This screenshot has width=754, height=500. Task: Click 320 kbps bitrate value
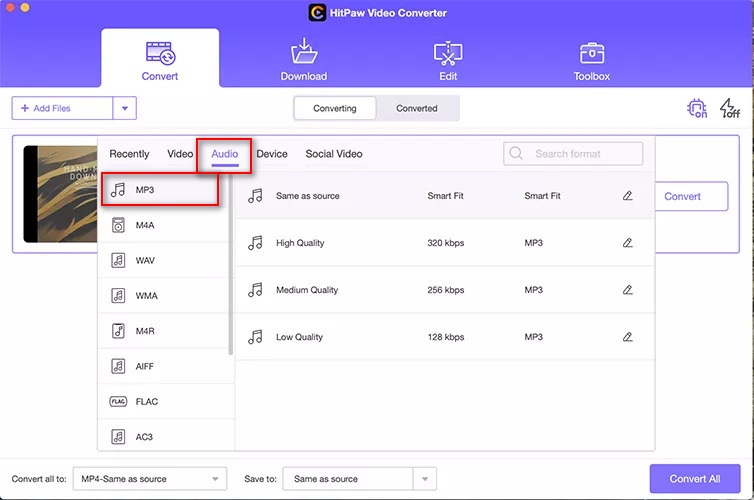point(446,243)
